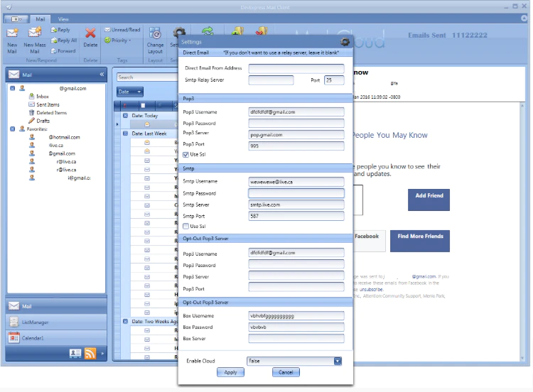Click Unread/Read in Tags group
The image size is (533, 392).
click(122, 30)
